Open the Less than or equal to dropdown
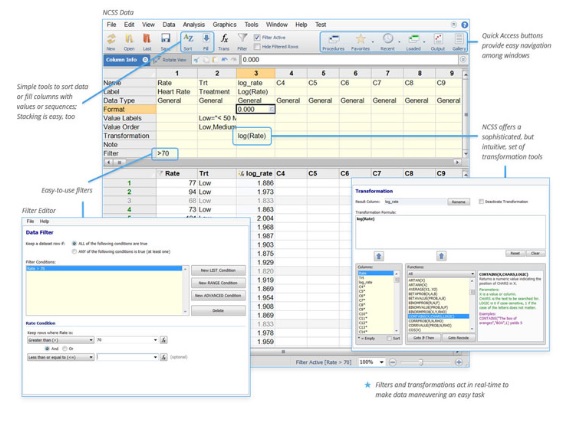The image size is (573, 435). 61,357
